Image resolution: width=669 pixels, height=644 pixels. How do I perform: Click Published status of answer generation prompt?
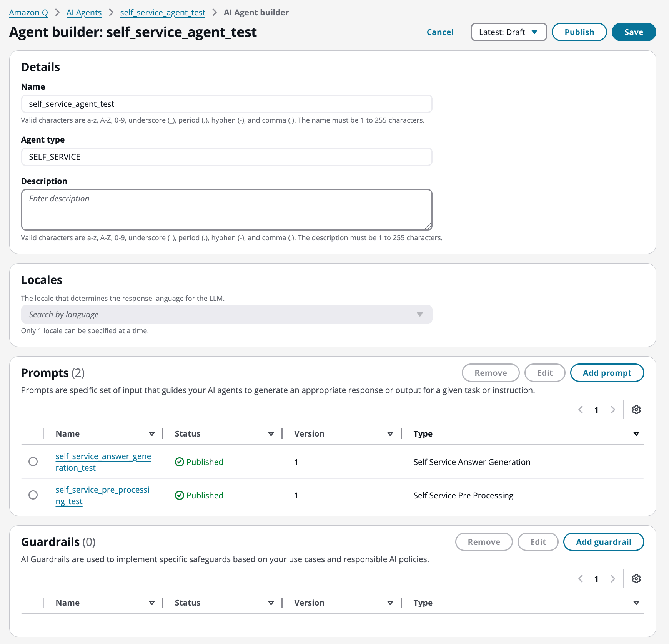click(x=199, y=462)
